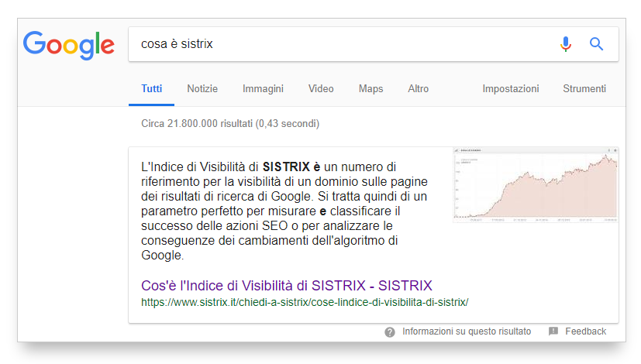Click 'Informazioni su questo risultato' text
641x364 pixels.
point(467,331)
